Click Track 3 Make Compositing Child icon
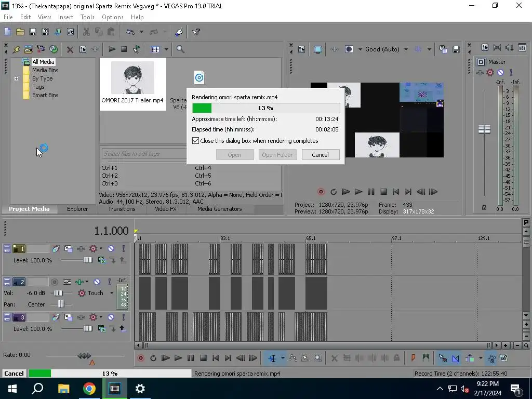Screen dimensions: 532x399 pyautogui.click(x=123, y=328)
